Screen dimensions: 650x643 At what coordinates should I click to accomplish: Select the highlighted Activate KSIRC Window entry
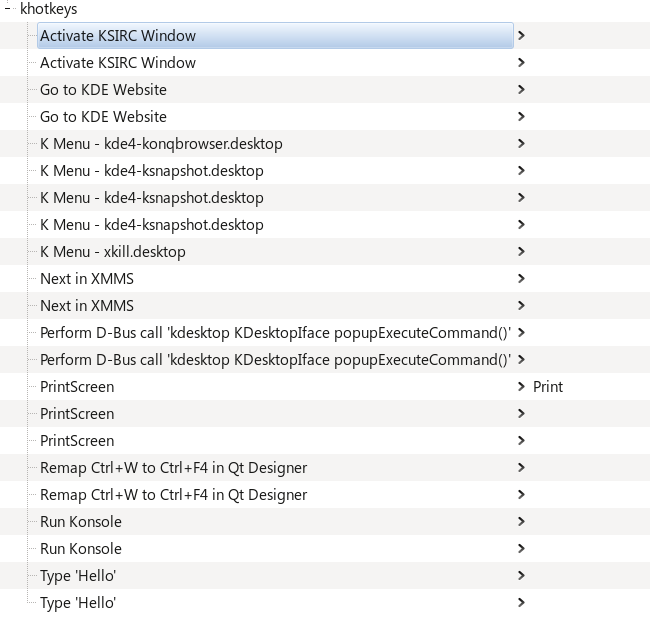118,36
